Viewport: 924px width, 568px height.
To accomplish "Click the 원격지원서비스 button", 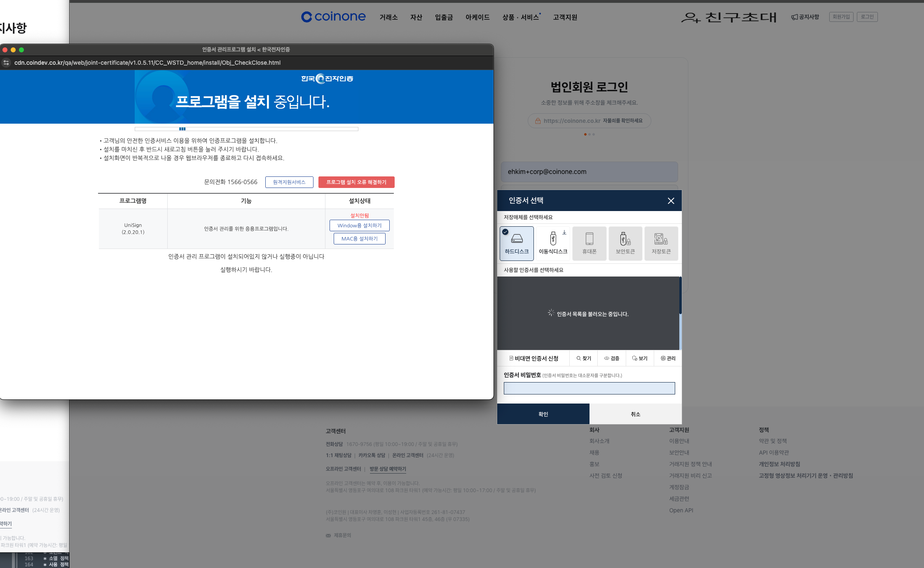I will [x=289, y=182].
